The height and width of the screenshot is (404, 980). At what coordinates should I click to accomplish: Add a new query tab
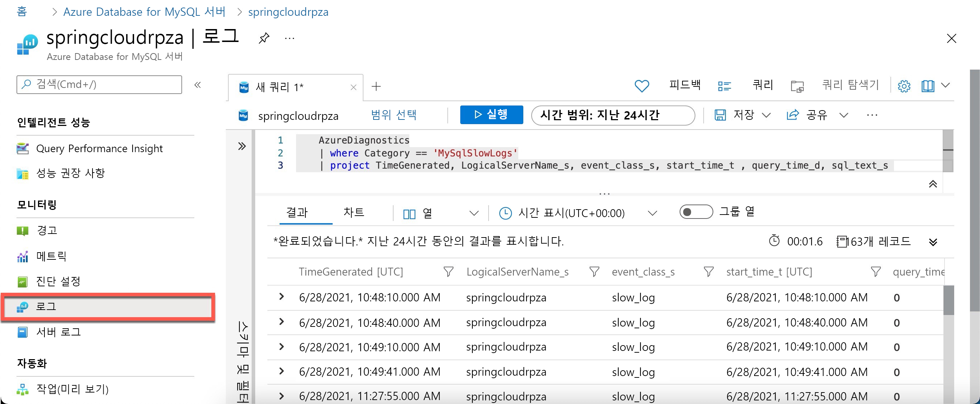pos(376,86)
